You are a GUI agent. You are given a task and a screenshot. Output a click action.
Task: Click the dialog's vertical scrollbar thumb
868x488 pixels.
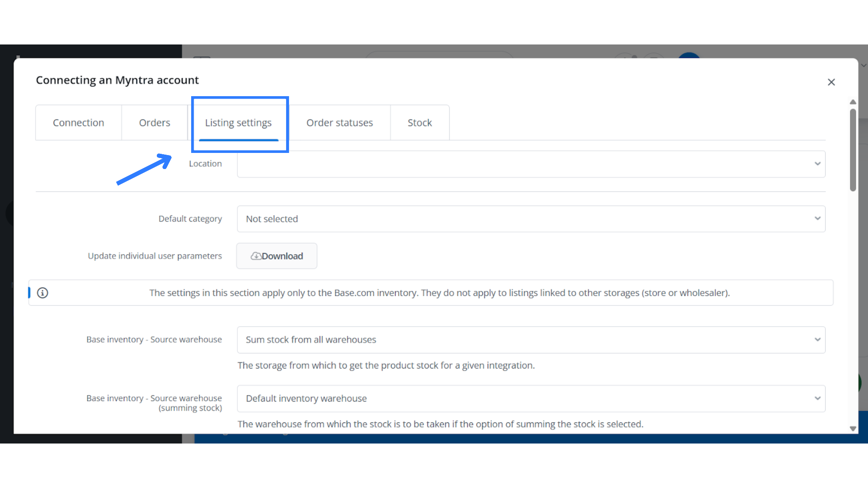tap(853, 150)
